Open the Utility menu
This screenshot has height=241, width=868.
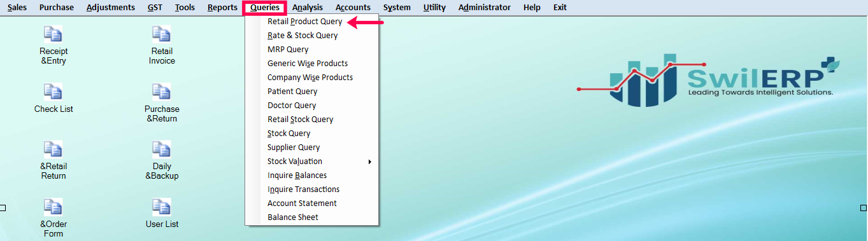[x=434, y=8]
